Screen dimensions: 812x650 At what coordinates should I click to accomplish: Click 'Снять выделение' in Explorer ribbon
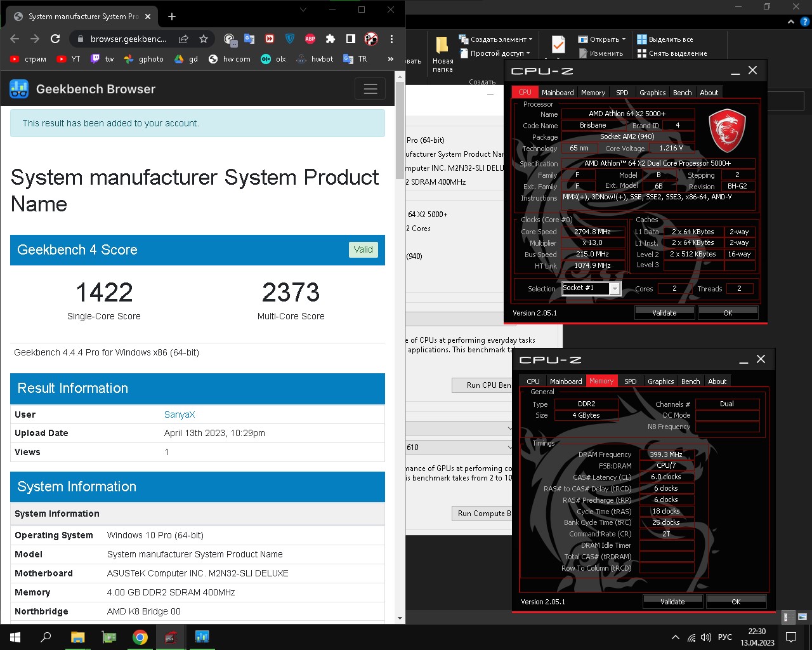click(x=672, y=53)
